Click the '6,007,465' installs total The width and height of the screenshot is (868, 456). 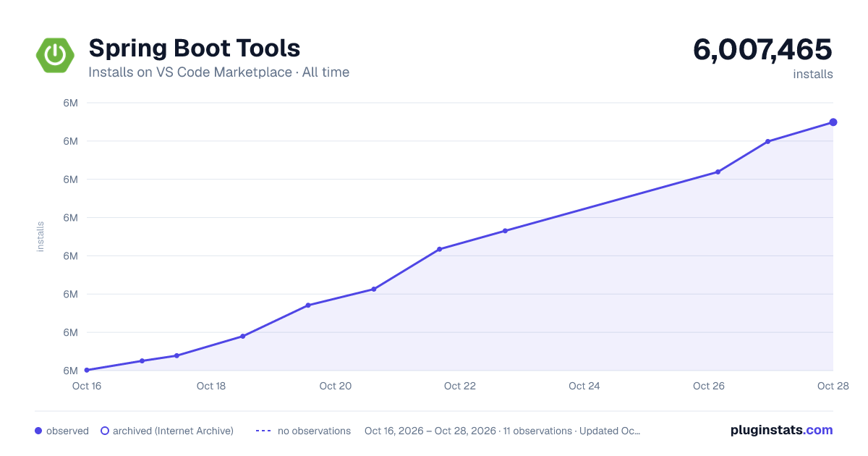click(762, 50)
